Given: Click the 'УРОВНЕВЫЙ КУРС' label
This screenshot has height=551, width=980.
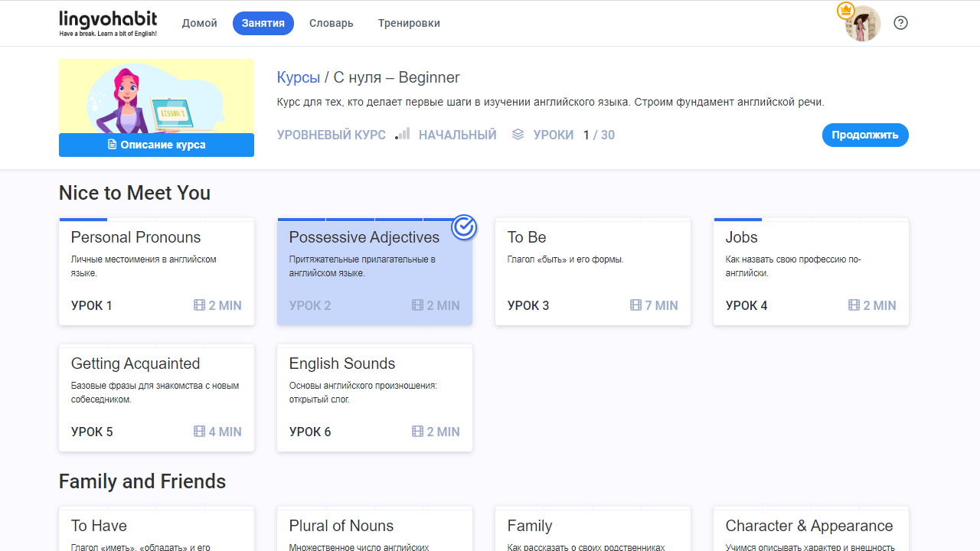Looking at the screenshot, I should [x=332, y=135].
